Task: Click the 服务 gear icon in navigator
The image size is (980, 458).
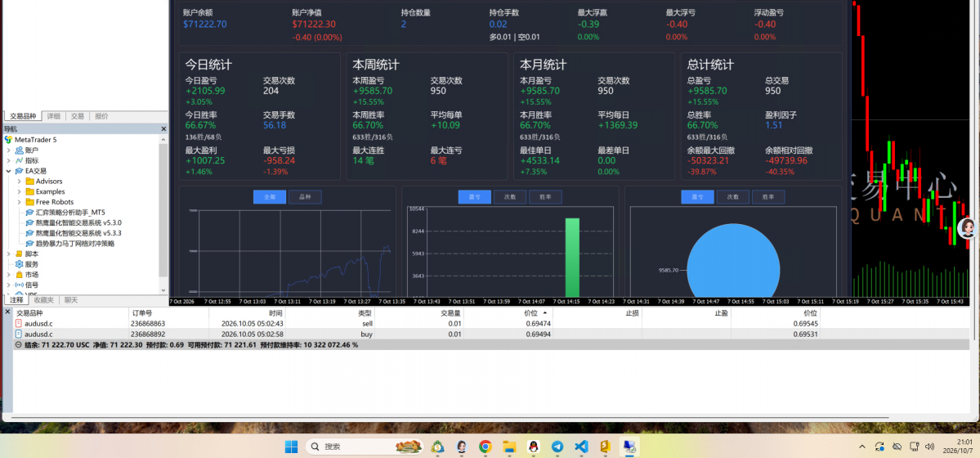Action: 20,264
